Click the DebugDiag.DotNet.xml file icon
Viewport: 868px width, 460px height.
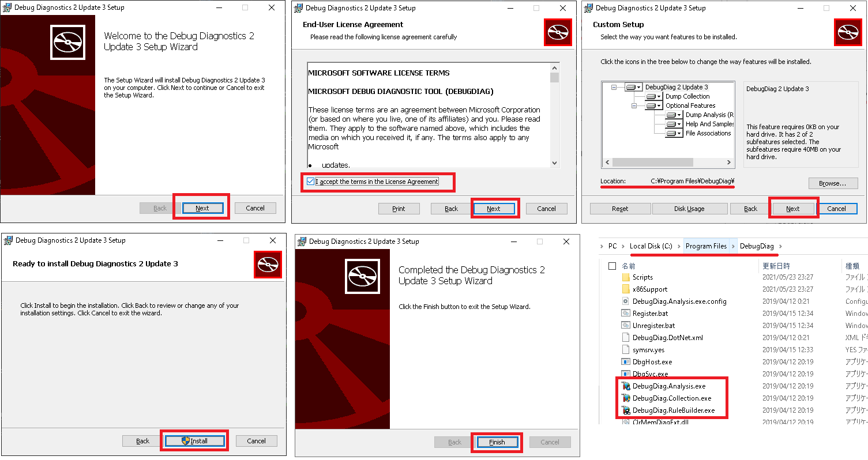click(625, 338)
